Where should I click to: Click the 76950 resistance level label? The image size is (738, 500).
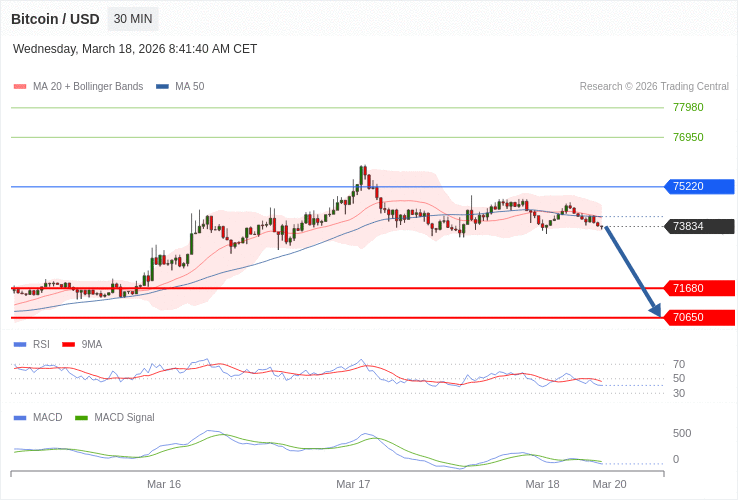pyautogui.click(x=688, y=137)
